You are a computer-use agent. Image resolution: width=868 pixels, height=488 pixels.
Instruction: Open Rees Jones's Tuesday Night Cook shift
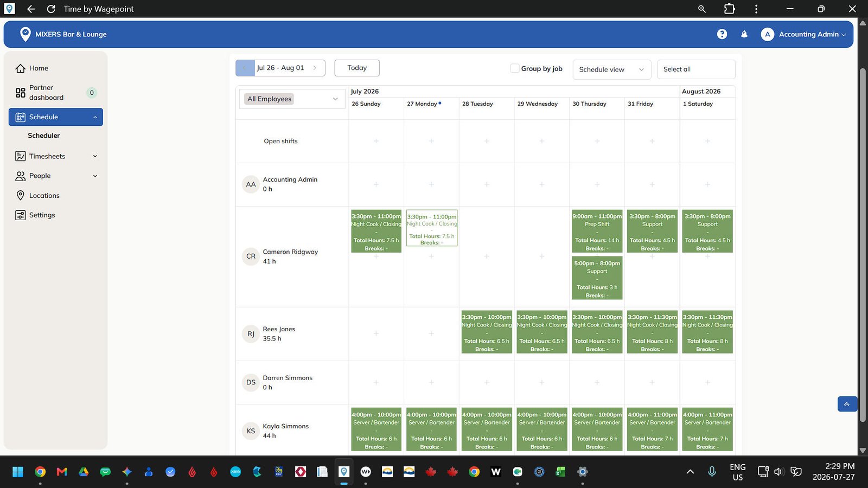487,332
